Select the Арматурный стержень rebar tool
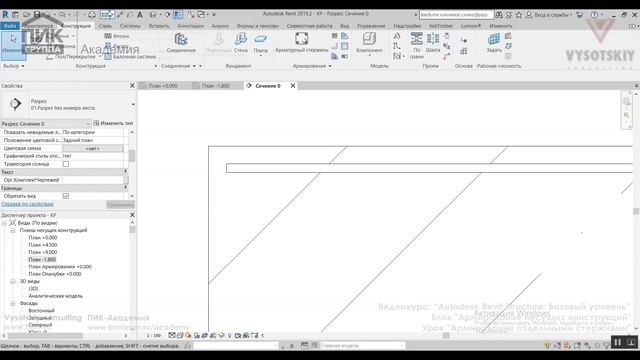Viewport: 640px width, 360px height. pos(302,43)
